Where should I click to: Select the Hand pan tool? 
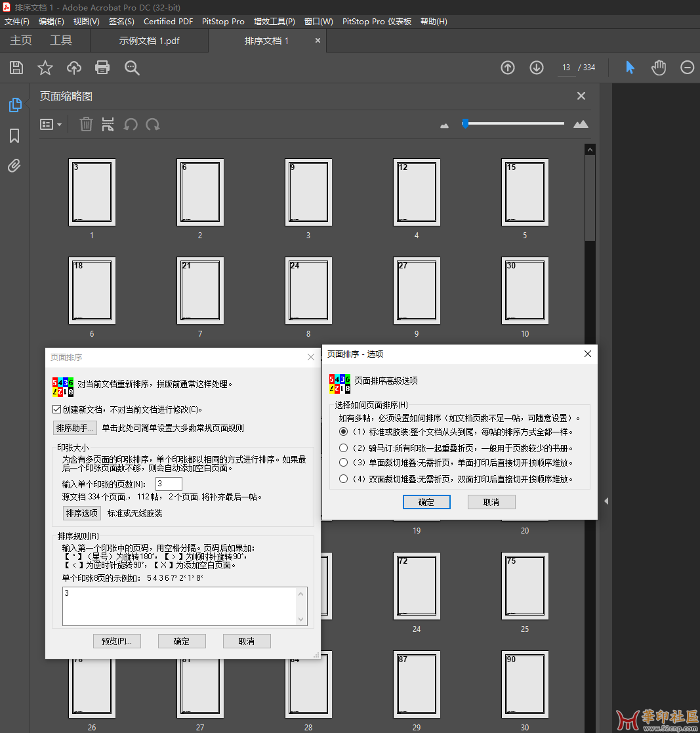click(658, 68)
